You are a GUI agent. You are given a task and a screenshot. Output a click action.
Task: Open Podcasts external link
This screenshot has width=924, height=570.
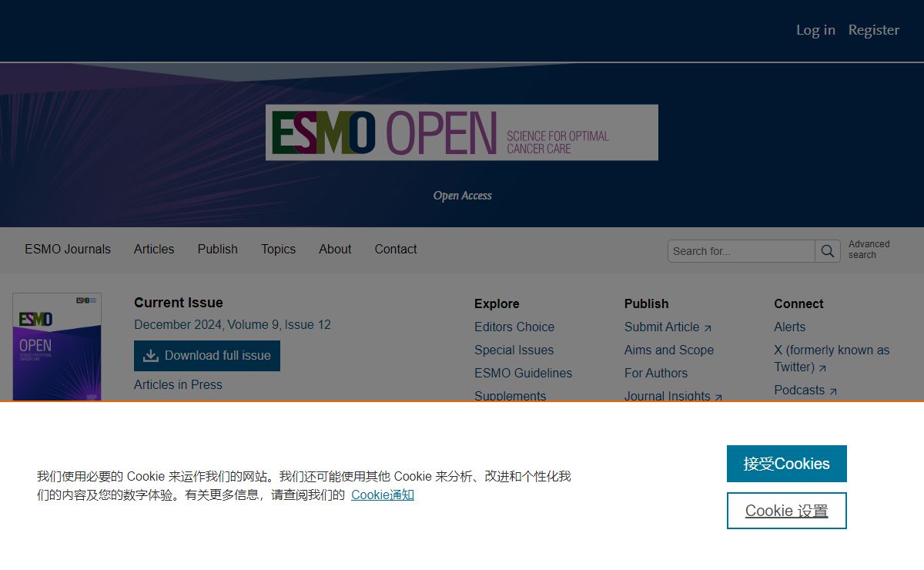tap(805, 391)
